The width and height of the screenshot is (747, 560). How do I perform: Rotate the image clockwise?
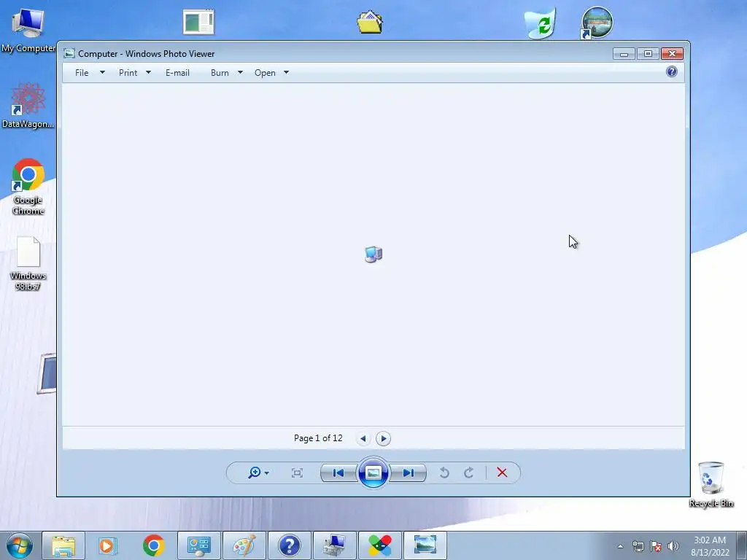coord(469,472)
